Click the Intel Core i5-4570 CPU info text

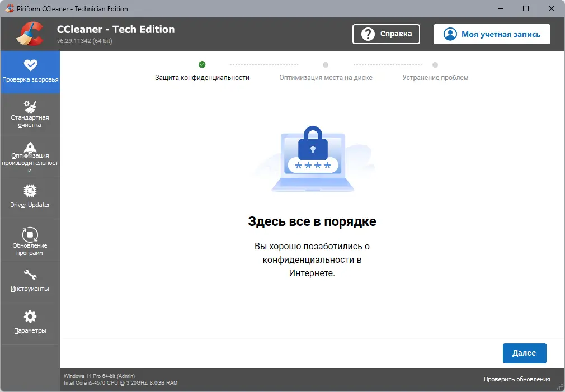[120, 383]
